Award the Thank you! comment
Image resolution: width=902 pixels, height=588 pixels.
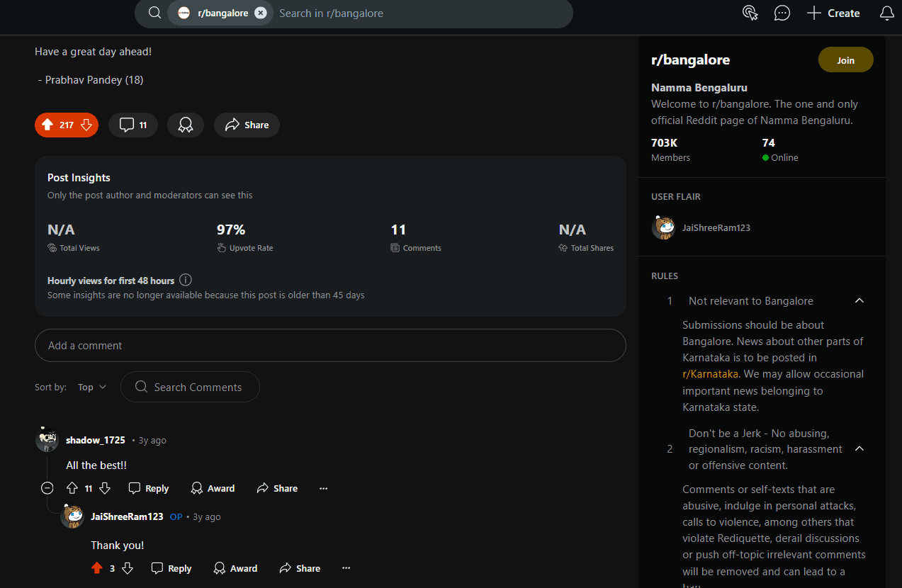click(x=235, y=568)
